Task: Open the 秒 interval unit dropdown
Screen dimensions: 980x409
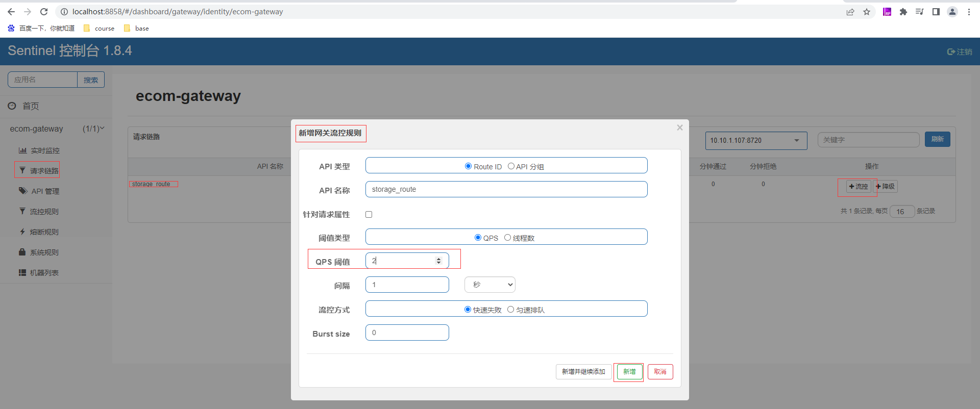Action: 490,285
